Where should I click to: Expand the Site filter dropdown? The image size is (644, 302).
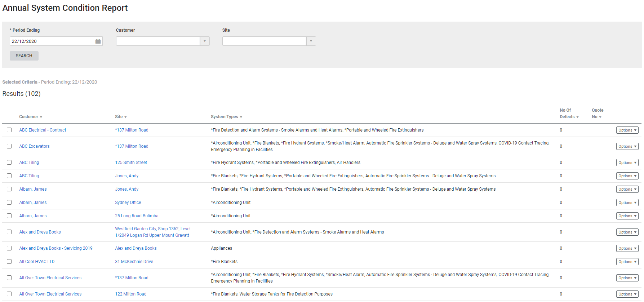311,41
